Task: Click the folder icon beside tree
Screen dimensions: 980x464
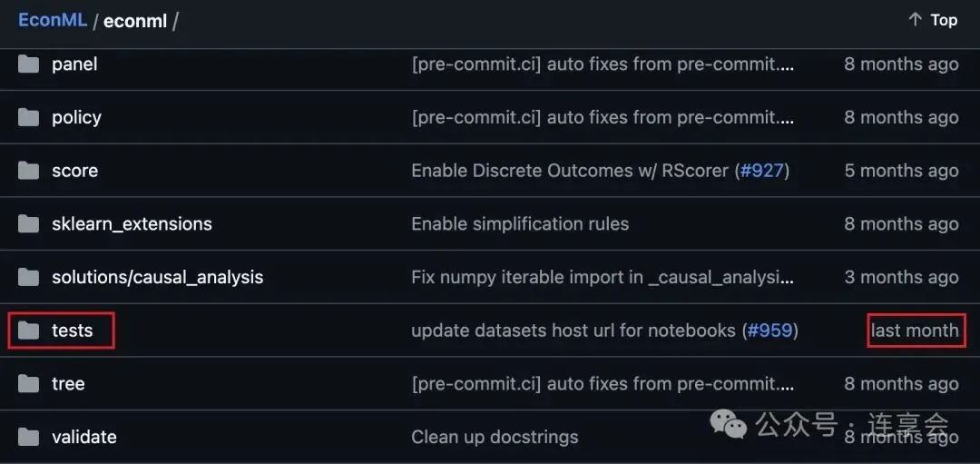Action: (29, 383)
